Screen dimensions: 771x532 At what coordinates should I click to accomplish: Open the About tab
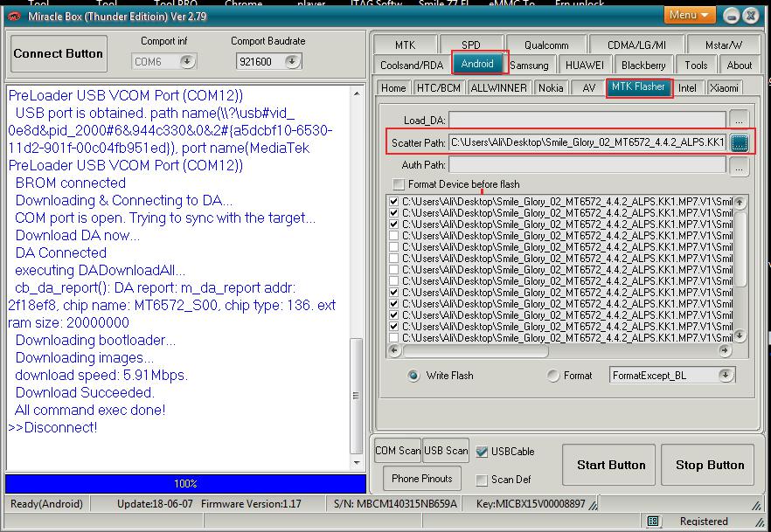pos(739,65)
